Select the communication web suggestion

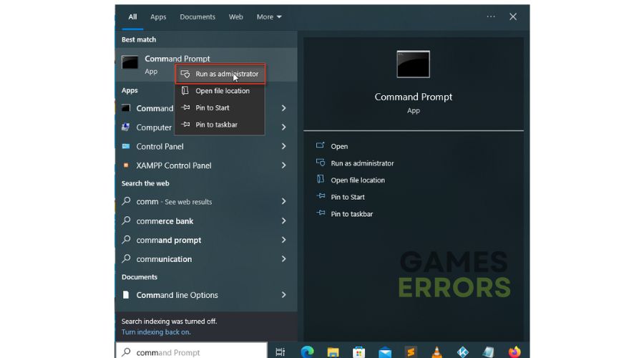[x=206, y=259]
